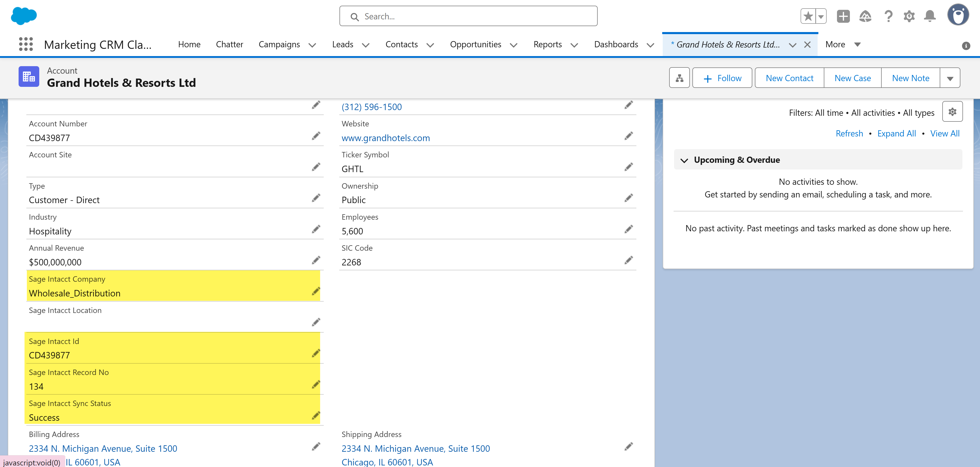Screen dimensions: 980x467
Task: Edit the Type field pencil icon
Action: pyautogui.click(x=316, y=198)
